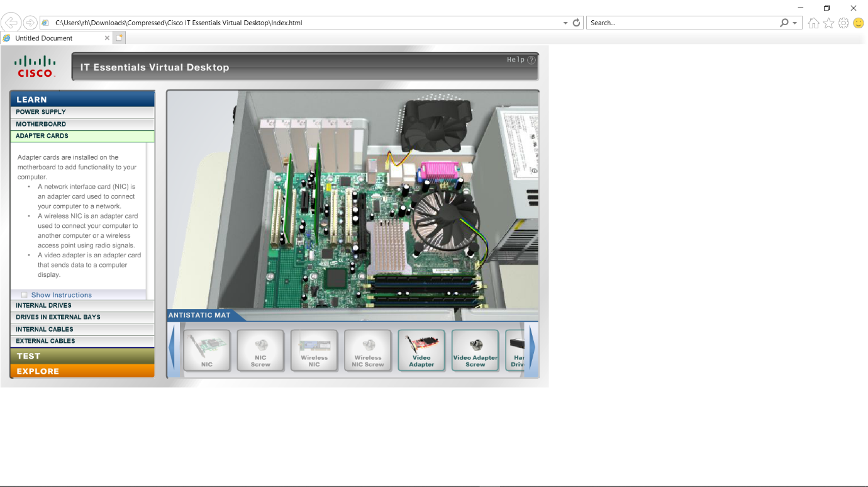The image size is (868, 487).
Task: Expand the External Cables section
Action: pos(82,341)
